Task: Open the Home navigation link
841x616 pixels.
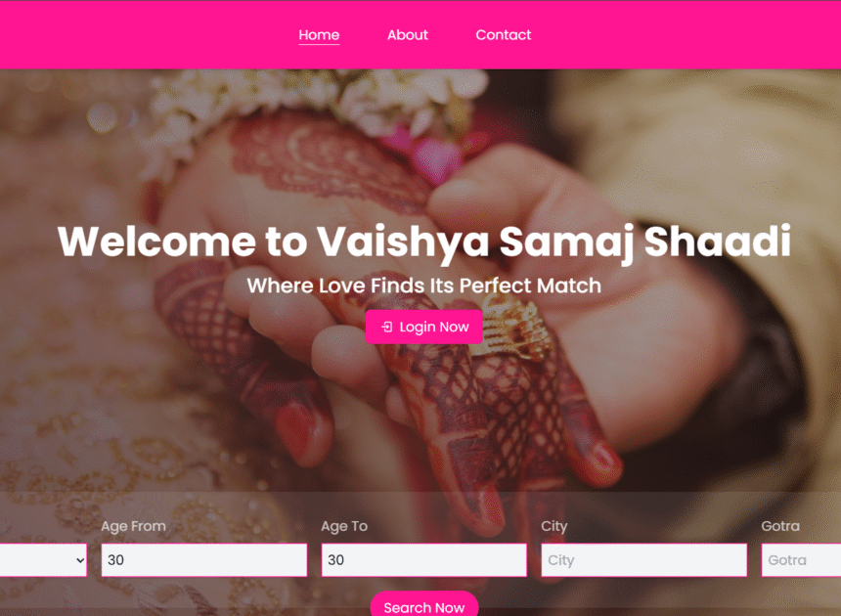Action: (319, 35)
